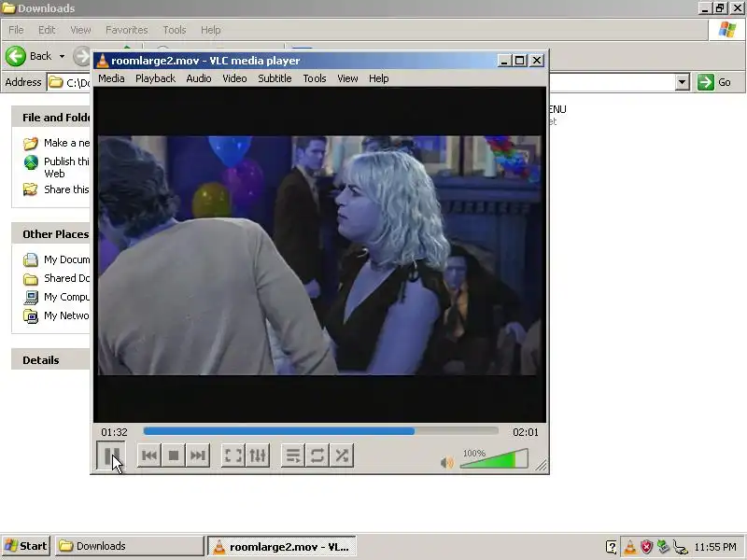Select roomlarge2.mov VLC taskbar button
Image resolution: width=747 pixels, height=560 pixels.
tap(282, 547)
